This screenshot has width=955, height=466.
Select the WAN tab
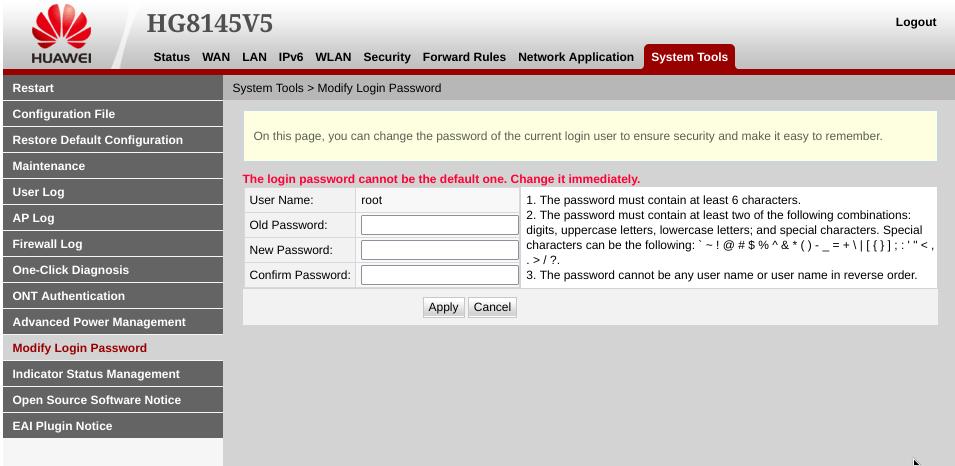coord(216,57)
